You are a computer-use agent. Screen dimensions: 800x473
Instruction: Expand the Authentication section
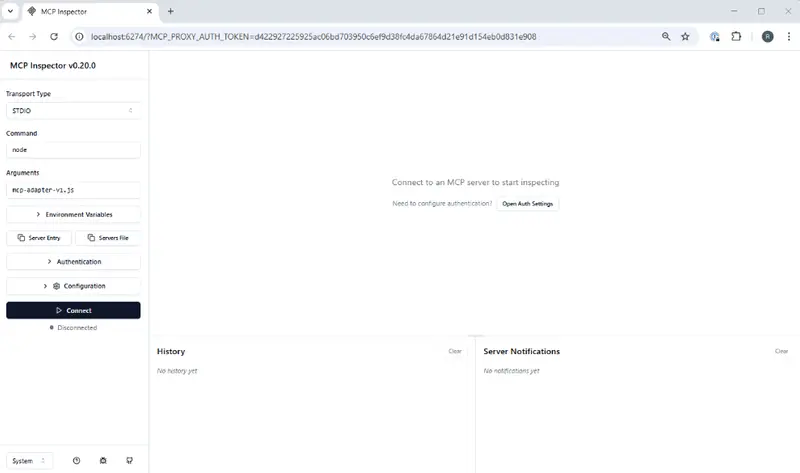click(73, 262)
